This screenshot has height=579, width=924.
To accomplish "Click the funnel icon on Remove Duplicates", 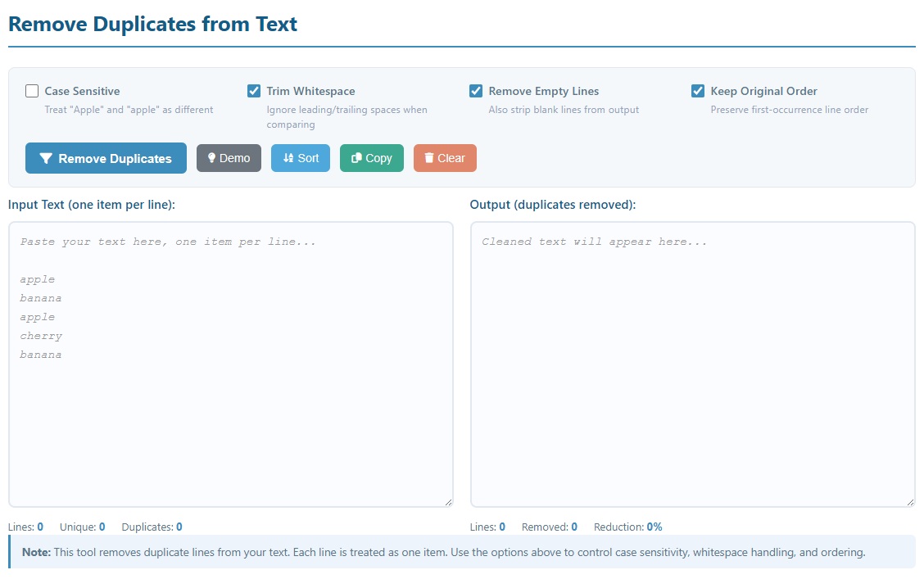I will 46,159.
